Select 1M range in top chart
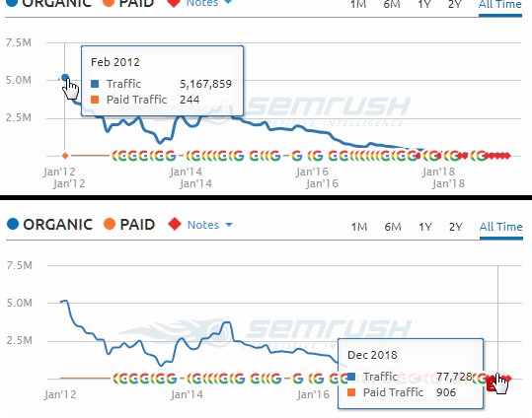 point(358,4)
